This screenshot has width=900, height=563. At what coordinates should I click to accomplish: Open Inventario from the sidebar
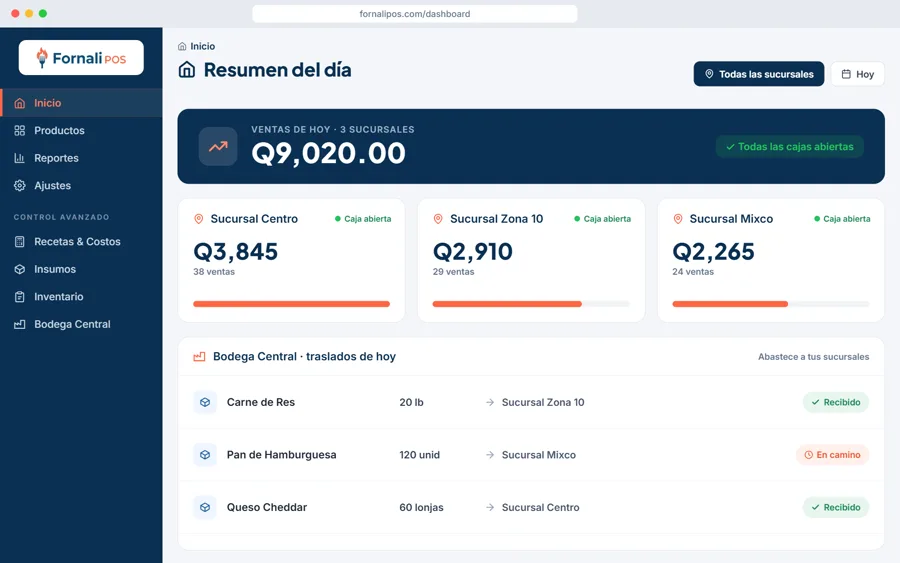pos(81,297)
